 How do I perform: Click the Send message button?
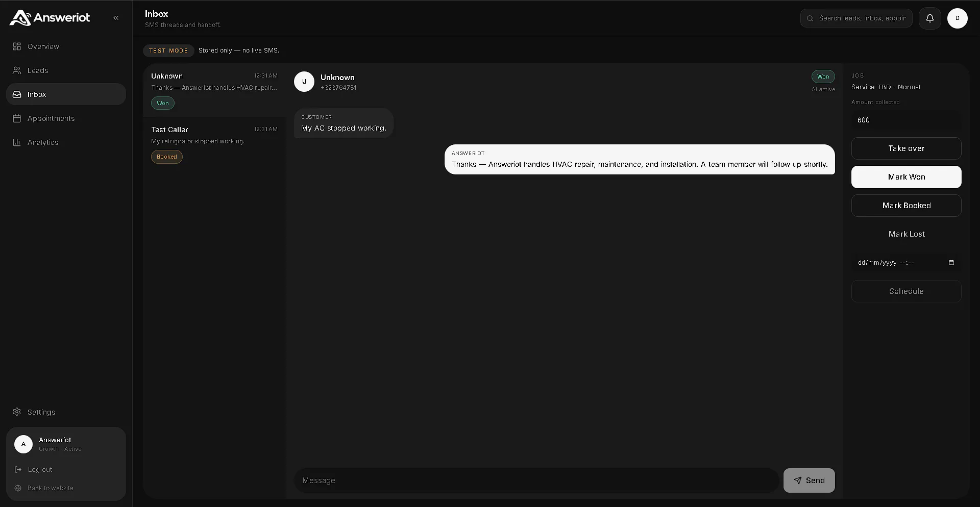point(809,480)
